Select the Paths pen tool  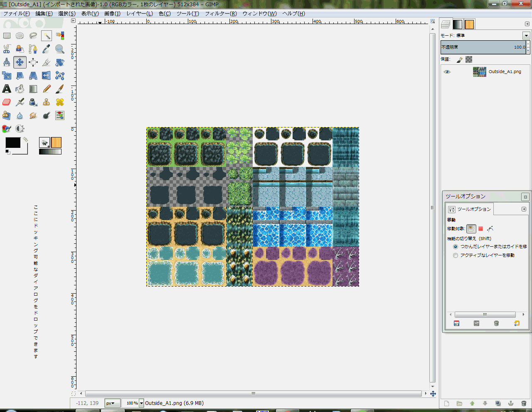33,49
